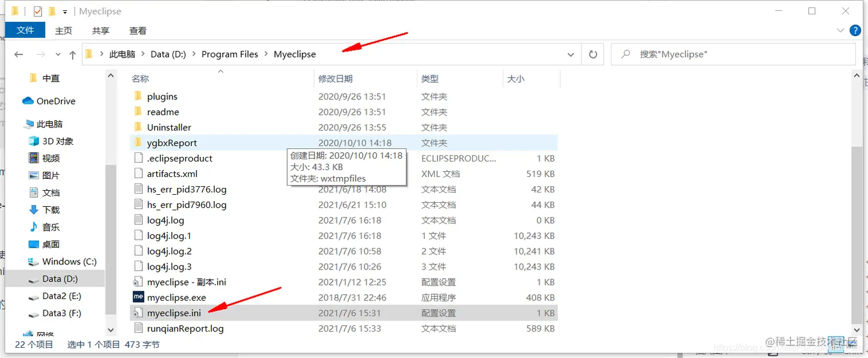Expand the address bar history dropdown
This screenshot has height=358, width=868.
coord(571,55)
